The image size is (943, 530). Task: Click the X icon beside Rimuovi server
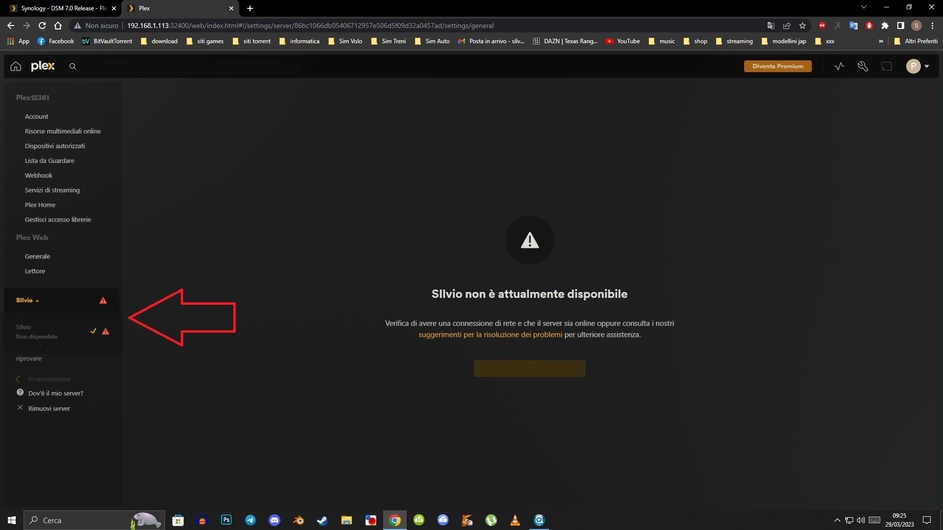point(20,407)
